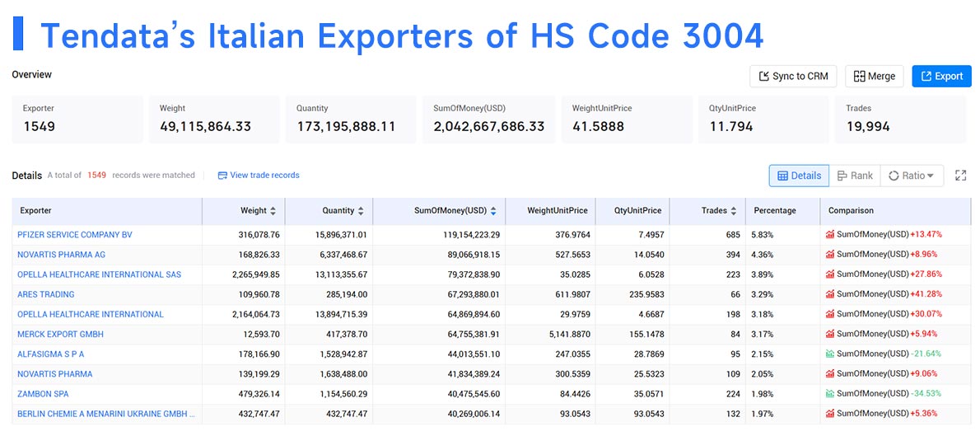Open the Merge function
Viewport: 980px width, 436px height.
[874, 77]
